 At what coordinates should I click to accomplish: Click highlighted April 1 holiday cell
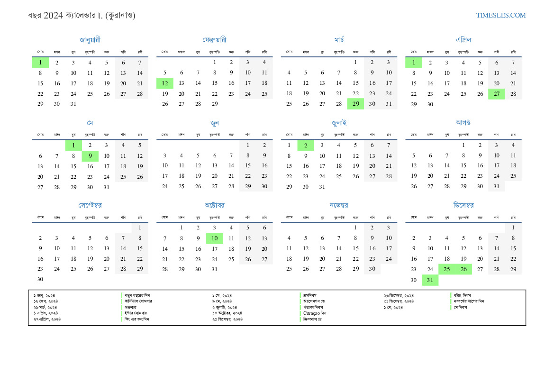point(413,63)
